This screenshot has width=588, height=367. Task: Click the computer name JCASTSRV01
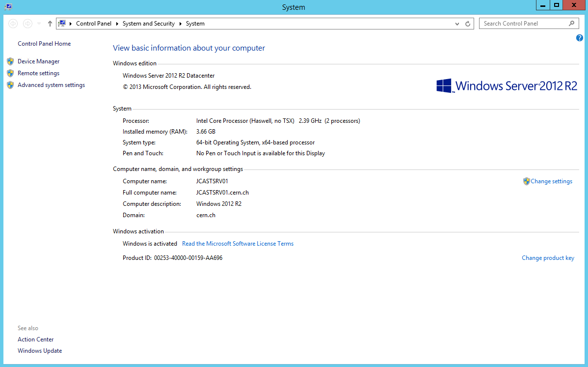[x=212, y=181]
